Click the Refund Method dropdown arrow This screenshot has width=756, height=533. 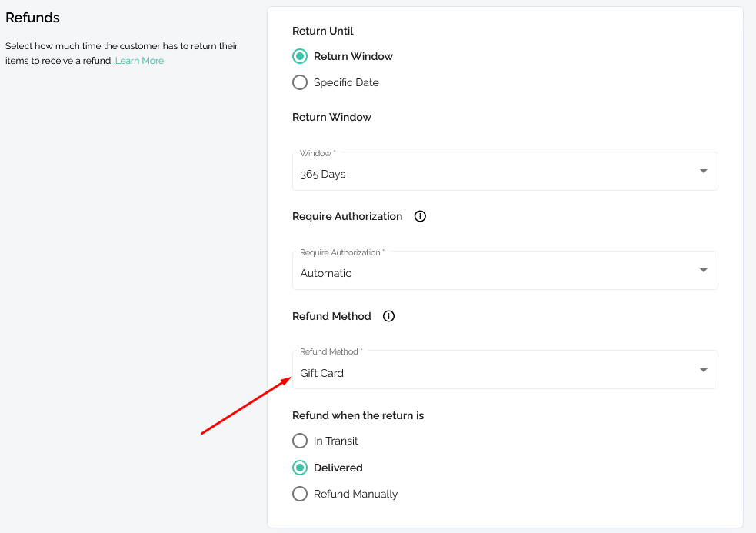704,370
